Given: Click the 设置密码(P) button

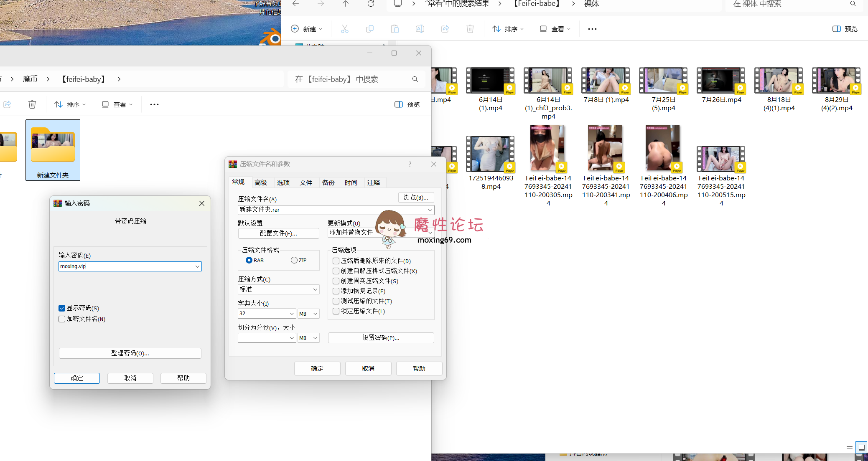Looking at the screenshot, I should coord(381,337).
